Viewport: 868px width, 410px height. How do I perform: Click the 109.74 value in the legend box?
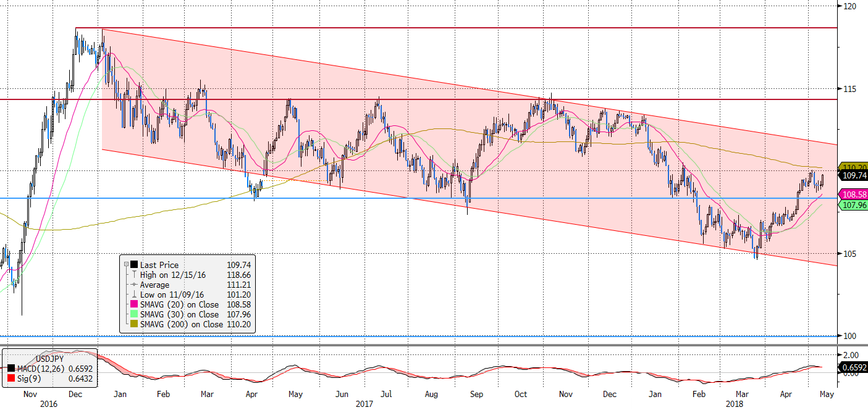238,265
